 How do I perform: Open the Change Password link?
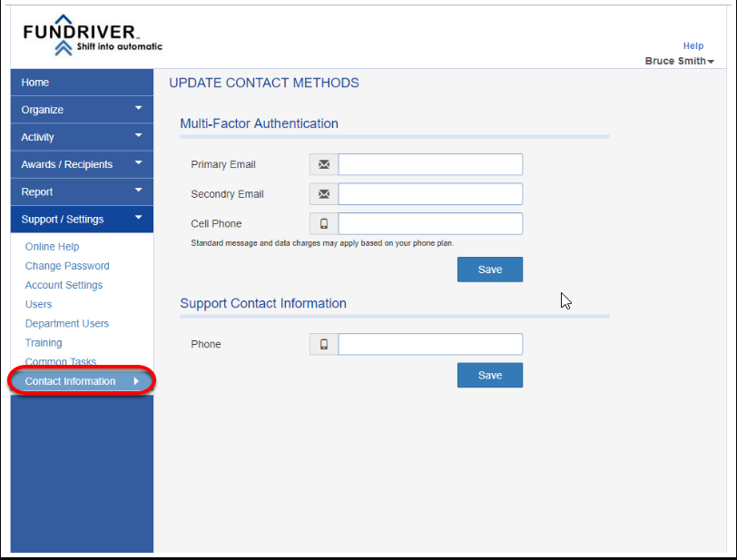[67, 266]
